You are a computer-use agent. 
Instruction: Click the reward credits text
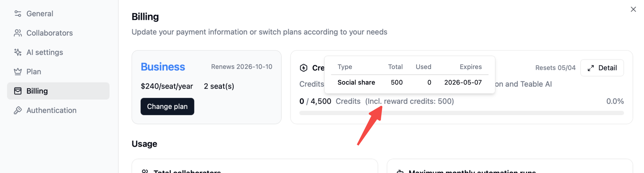[409, 101]
